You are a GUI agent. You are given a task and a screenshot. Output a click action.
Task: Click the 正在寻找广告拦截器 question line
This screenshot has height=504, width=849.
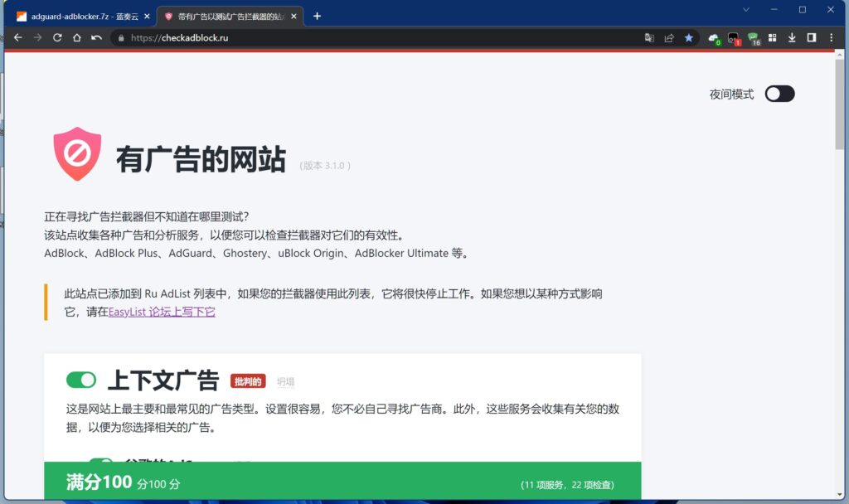click(x=147, y=217)
